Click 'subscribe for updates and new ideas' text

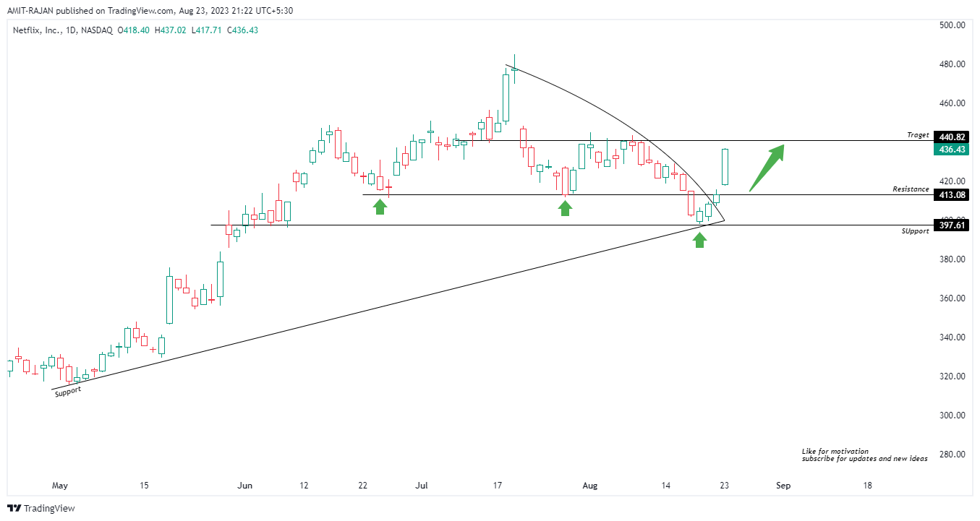[x=864, y=459]
